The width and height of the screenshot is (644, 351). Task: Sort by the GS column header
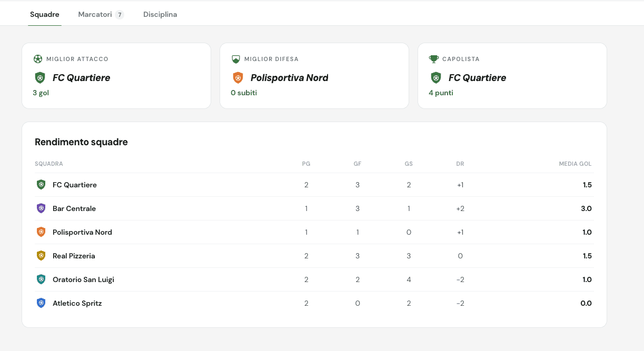pyautogui.click(x=409, y=164)
